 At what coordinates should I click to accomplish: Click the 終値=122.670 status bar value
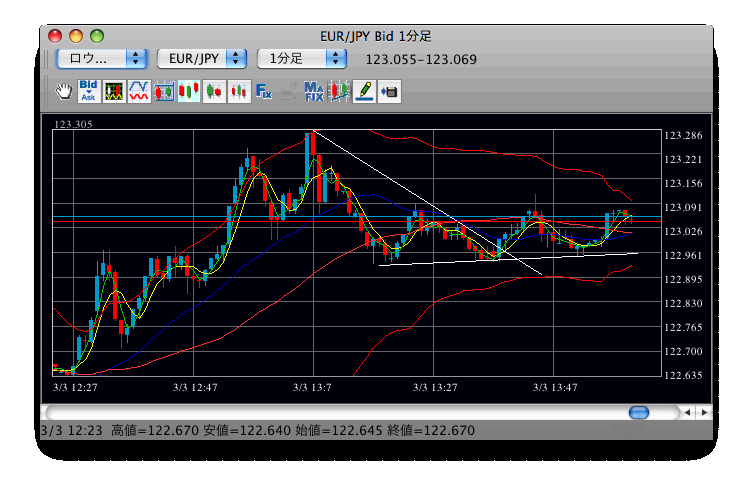(x=431, y=430)
